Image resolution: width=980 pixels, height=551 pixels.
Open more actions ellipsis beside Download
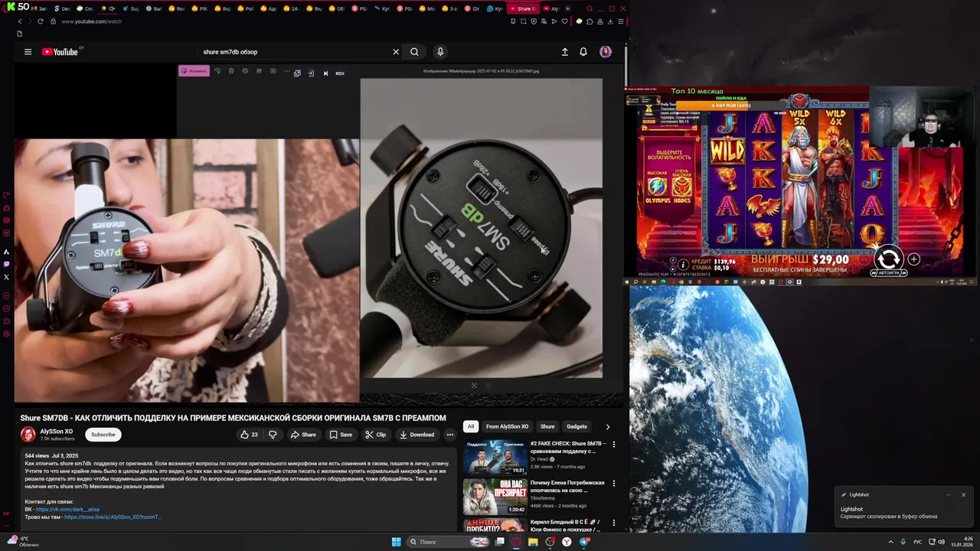(450, 435)
